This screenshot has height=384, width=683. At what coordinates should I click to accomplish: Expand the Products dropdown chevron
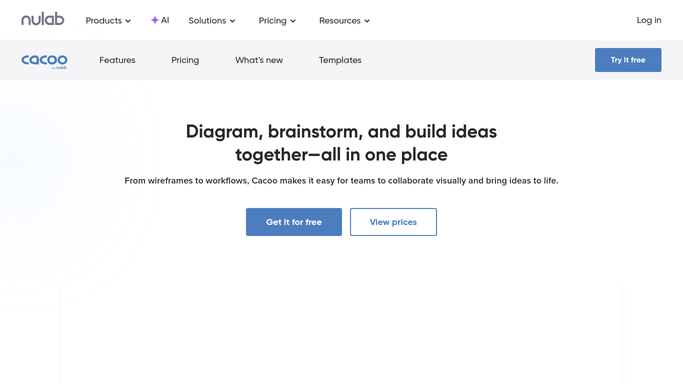[x=128, y=21]
